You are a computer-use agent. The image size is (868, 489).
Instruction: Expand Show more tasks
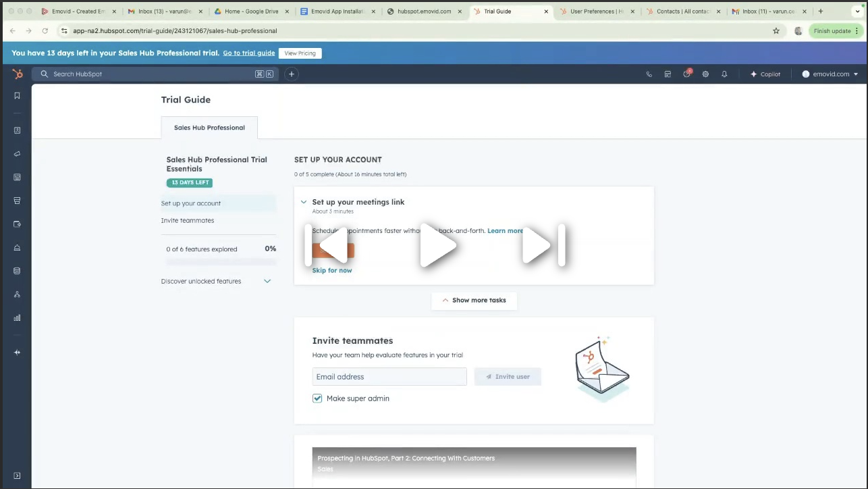coord(474,300)
